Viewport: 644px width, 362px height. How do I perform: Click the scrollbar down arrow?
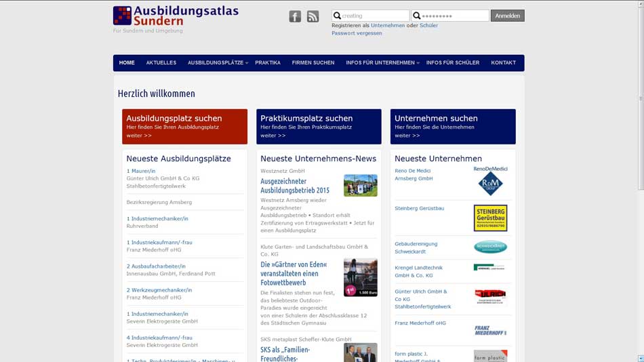[641, 359]
